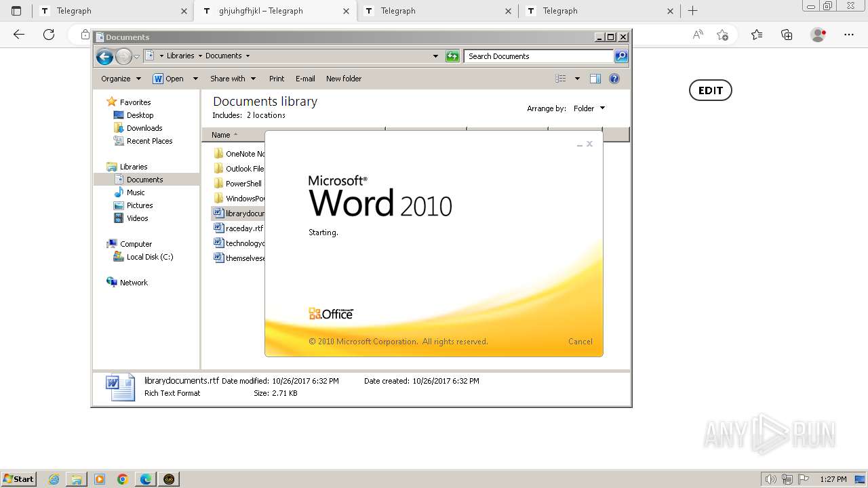
Task: Select Pictures library
Action: 140,205
